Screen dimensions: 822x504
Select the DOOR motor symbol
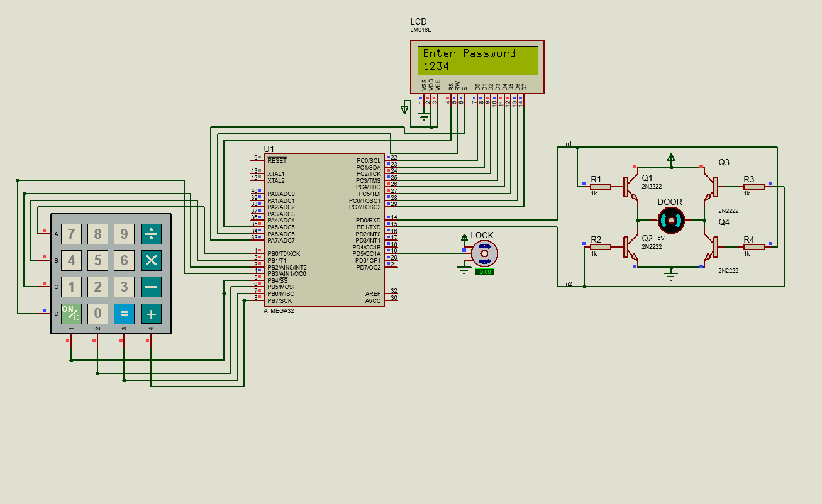[x=672, y=221]
